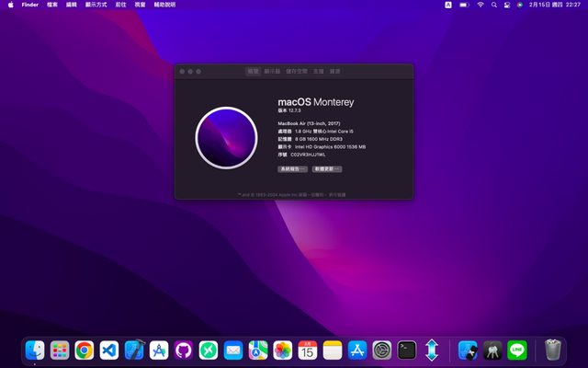The image size is (588, 368).
Task: Switch to the 顯示器 tab
Action: point(272,71)
